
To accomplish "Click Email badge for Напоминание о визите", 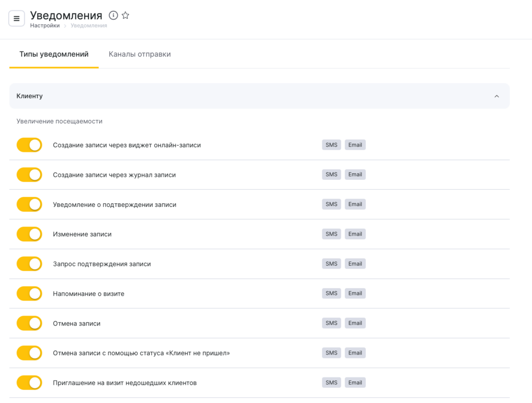I will click(x=355, y=293).
